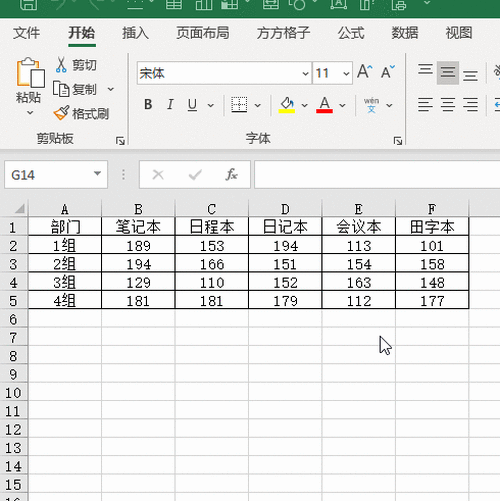Increase font size with the large A icon
Image resolution: width=500 pixels, height=501 pixels.
pos(365,72)
